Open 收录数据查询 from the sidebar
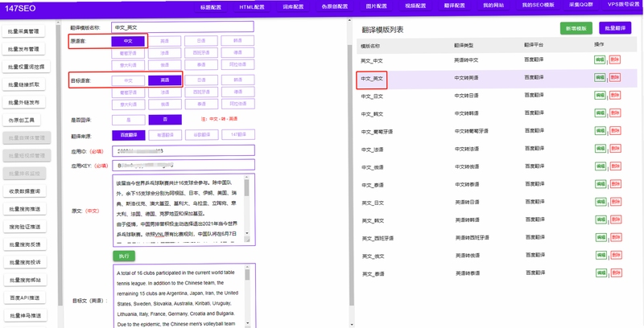 pos(24,191)
